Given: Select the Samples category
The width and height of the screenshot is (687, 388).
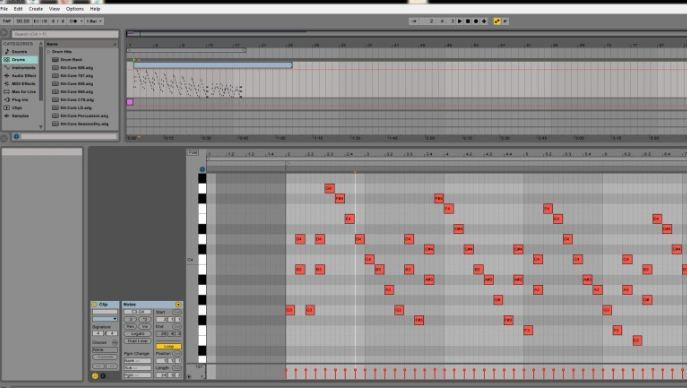Looking at the screenshot, I should 20,116.
